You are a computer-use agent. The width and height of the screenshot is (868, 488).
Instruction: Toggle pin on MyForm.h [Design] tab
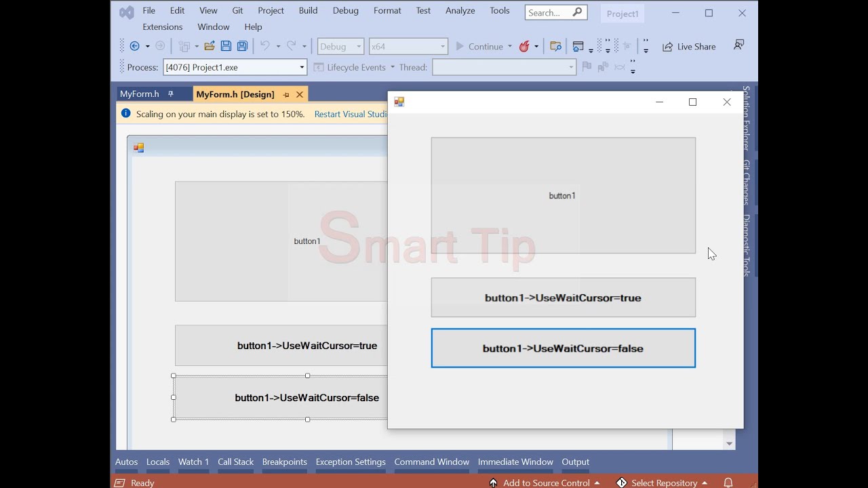[286, 95]
